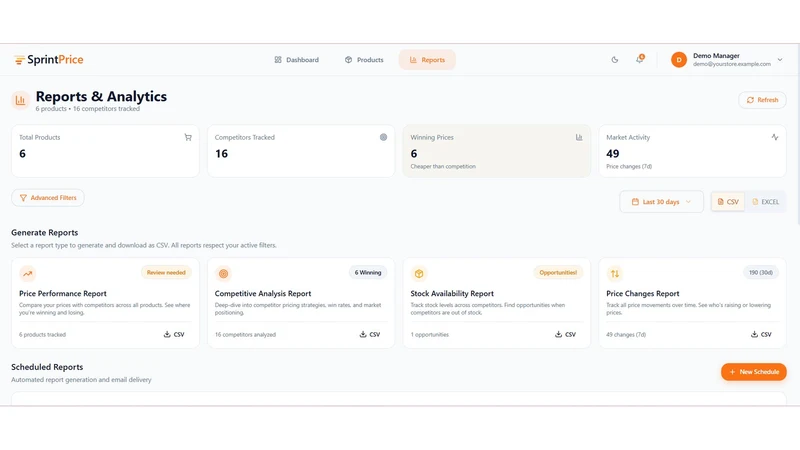This screenshot has height=450, width=800.
Task: Click the Stock Availability Report title
Action: point(452,294)
